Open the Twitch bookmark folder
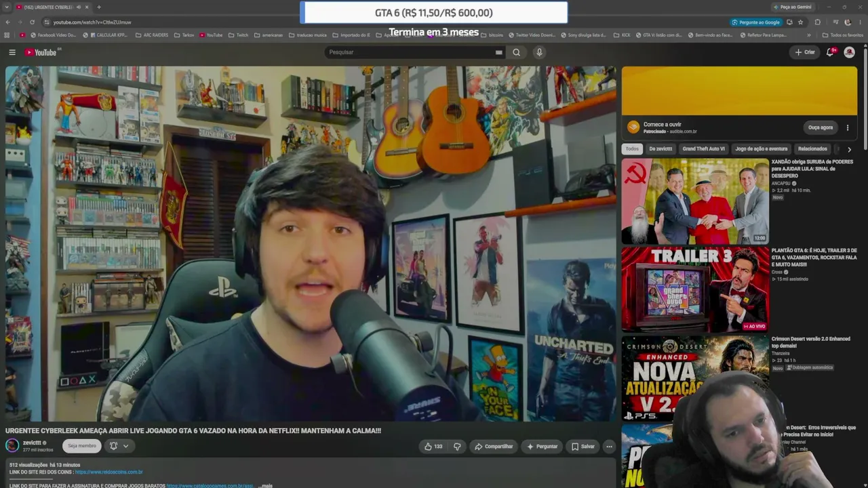The image size is (868, 488). click(x=238, y=35)
